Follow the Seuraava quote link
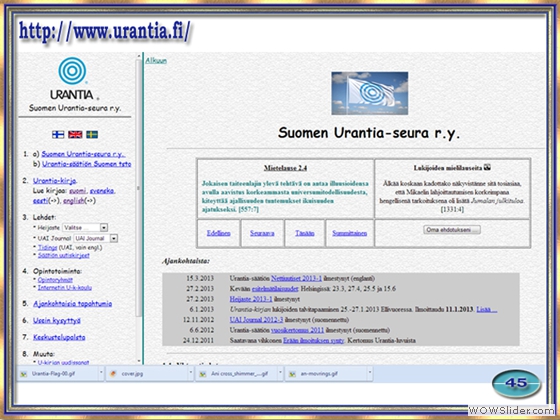 pyautogui.click(x=262, y=233)
